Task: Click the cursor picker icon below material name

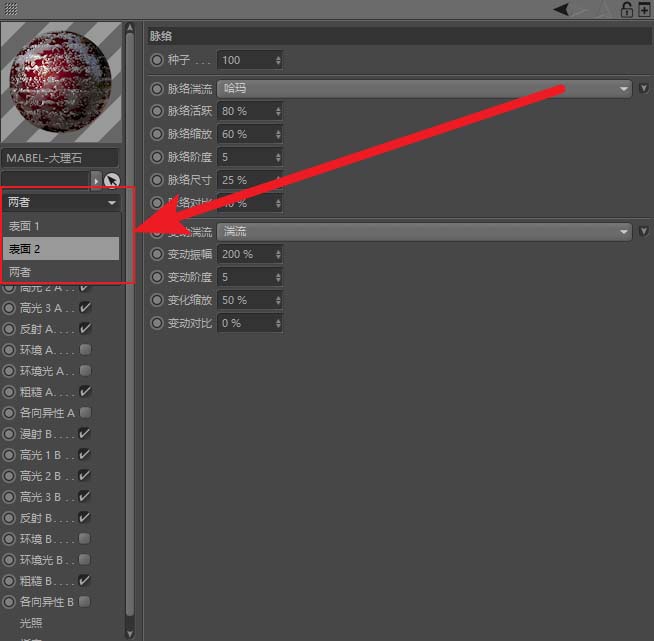Action: click(x=111, y=181)
